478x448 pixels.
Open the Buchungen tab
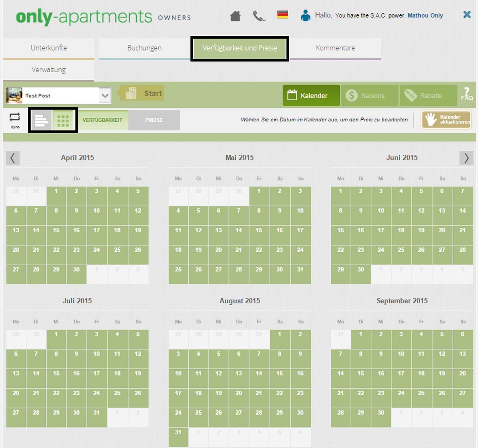coord(144,48)
